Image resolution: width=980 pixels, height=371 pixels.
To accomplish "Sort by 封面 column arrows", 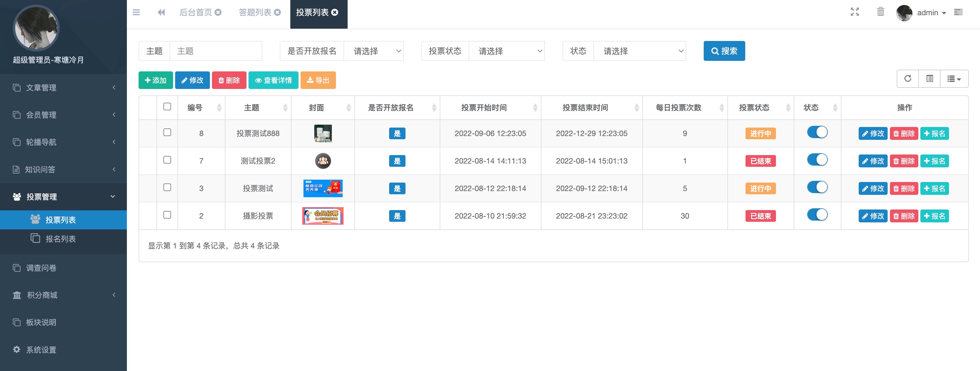I will (x=349, y=108).
